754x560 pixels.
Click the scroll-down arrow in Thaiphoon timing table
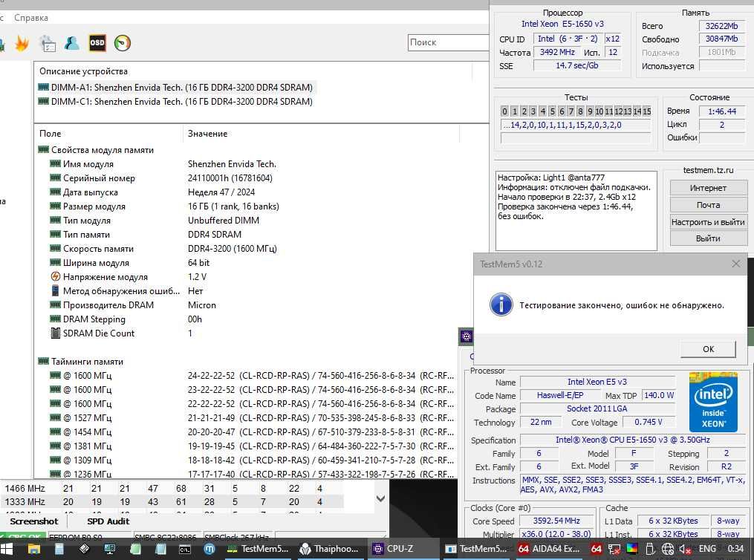tap(380, 498)
